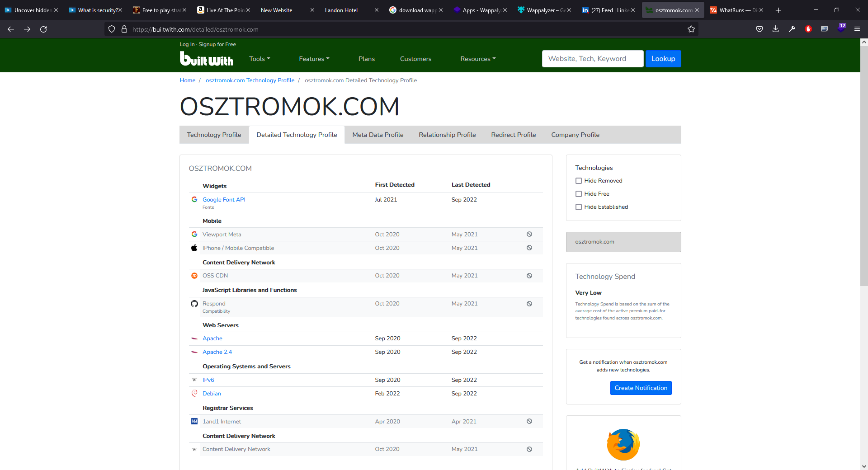Open the IPv6 technology link
Viewport: 868px width, 470px height.
(x=208, y=380)
